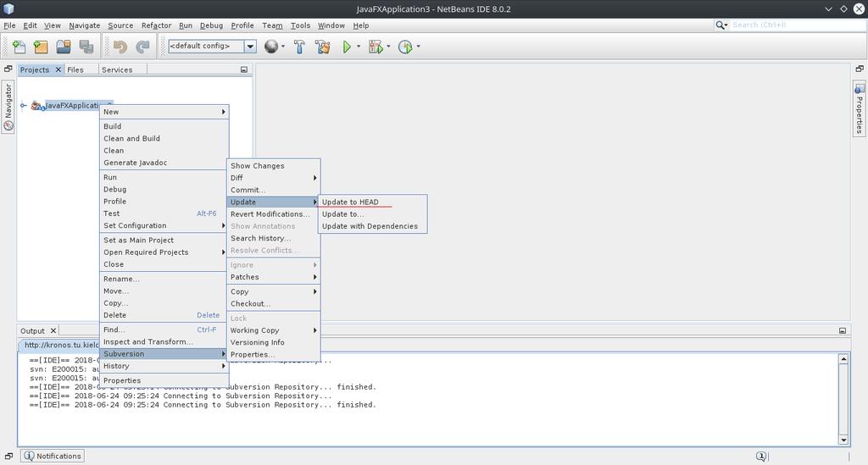Click the Open Project toolbar icon
Viewport: 868px width, 465px height.
[x=64, y=47]
